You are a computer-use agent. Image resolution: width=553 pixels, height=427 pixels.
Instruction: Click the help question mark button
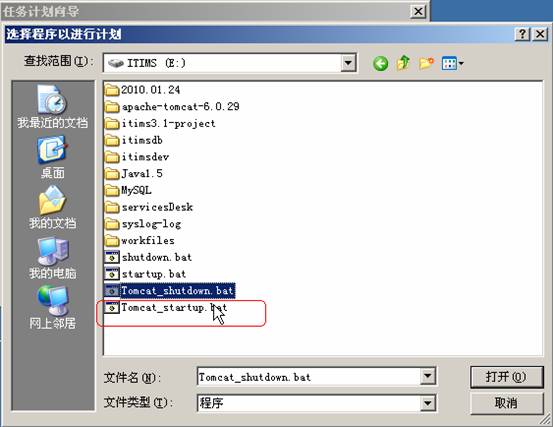pos(522,34)
